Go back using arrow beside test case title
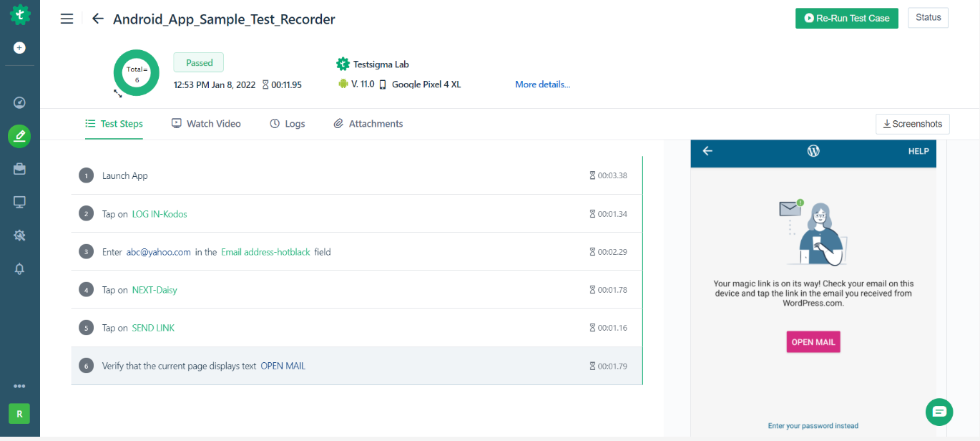This screenshot has width=980, height=441. coord(98,19)
